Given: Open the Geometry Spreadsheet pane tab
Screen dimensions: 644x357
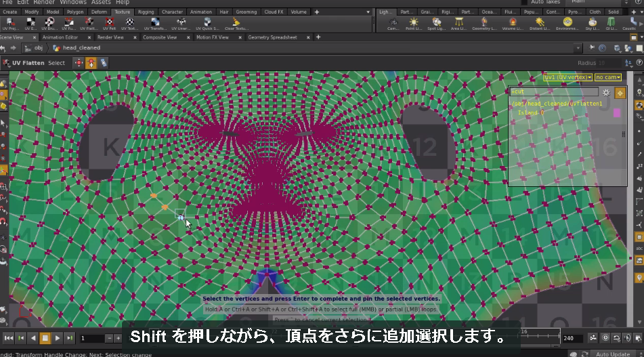Looking at the screenshot, I should 272,37.
